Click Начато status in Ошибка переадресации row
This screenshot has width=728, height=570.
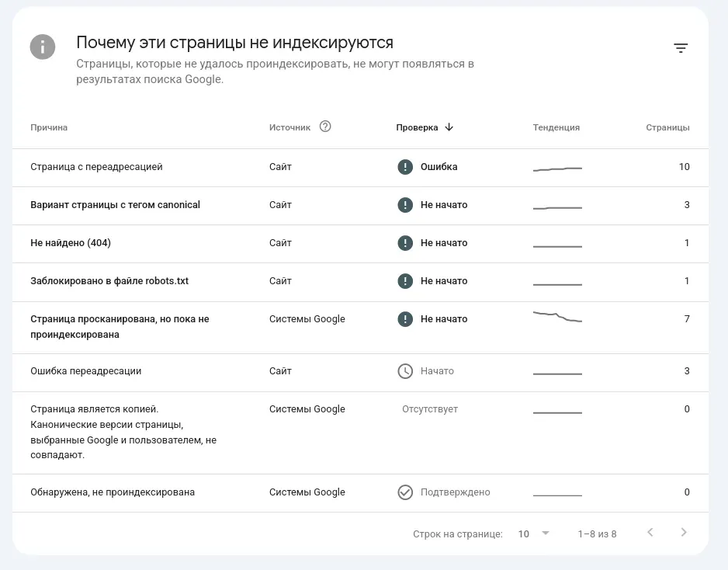(x=437, y=371)
